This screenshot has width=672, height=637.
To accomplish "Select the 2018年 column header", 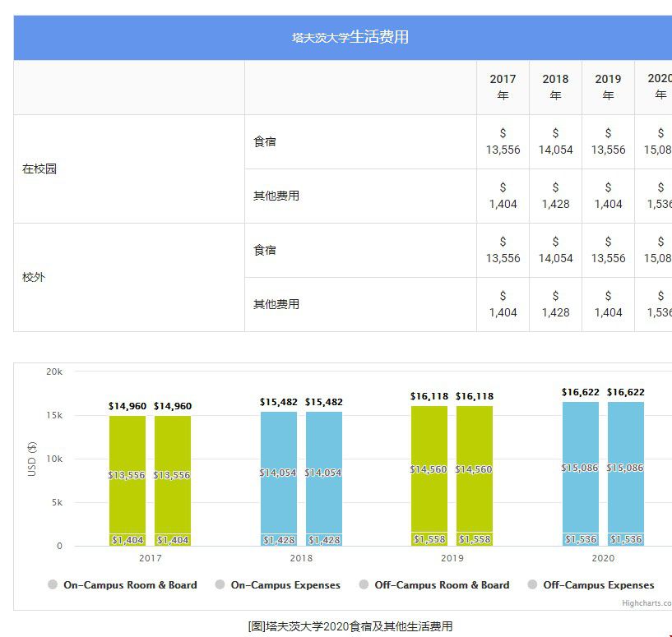I will click(x=555, y=87).
